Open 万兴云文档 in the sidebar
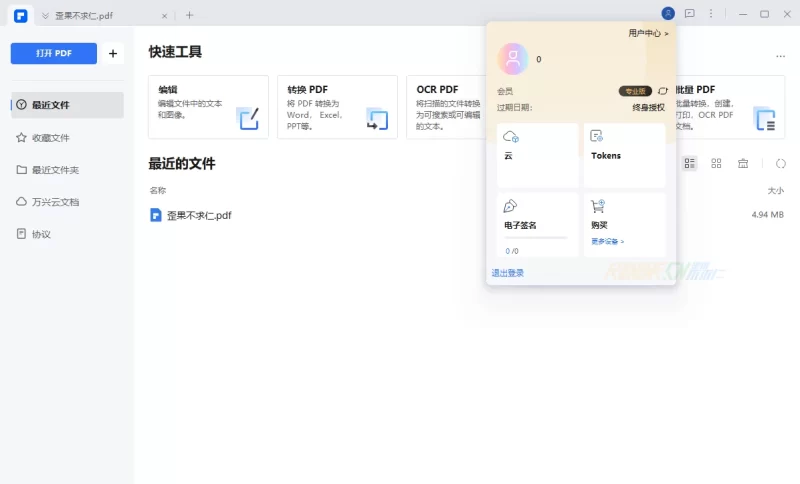800x484 pixels. 54,202
